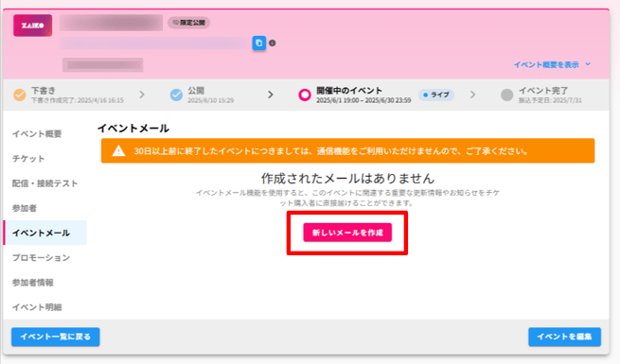Click the chevron arrow after 公開 step

click(271, 95)
